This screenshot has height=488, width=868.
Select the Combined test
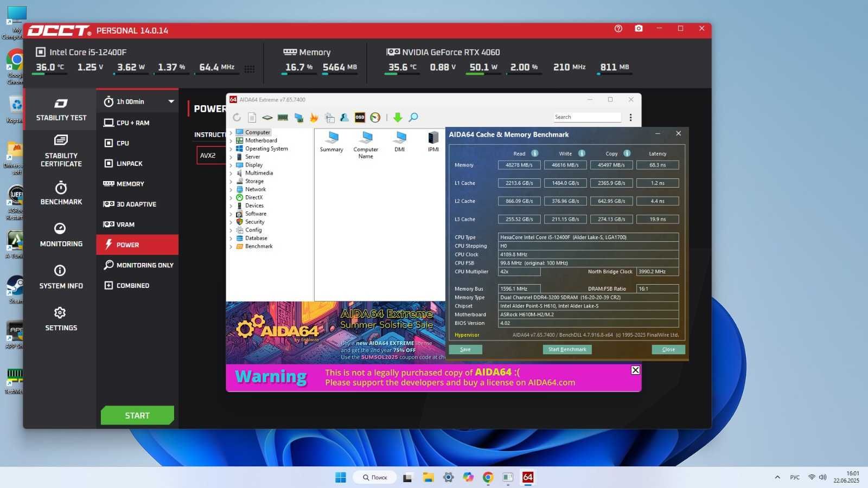tap(137, 285)
